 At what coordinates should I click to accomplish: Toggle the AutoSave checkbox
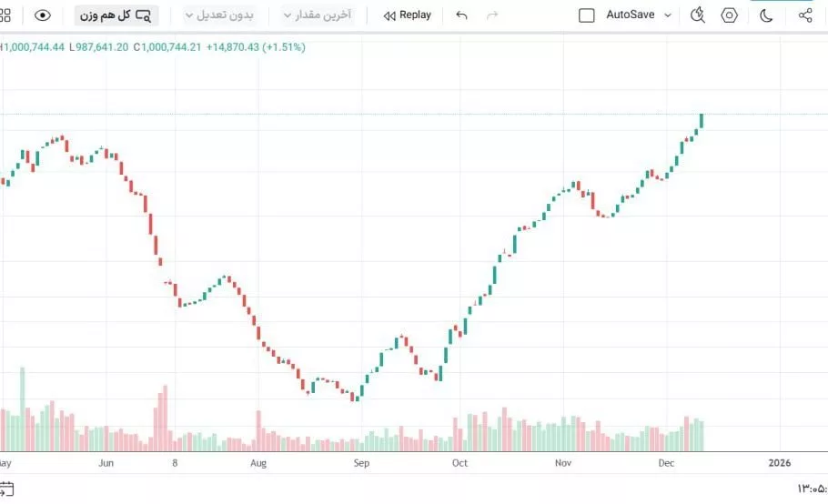pyautogui.click(x=587, y=15)
